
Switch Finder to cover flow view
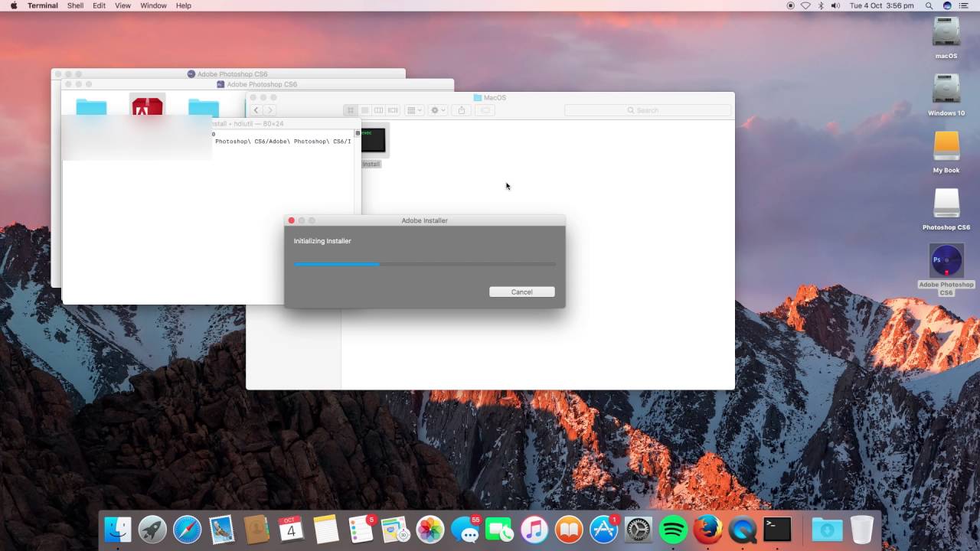pyautogui.click(x=393, y=110)
